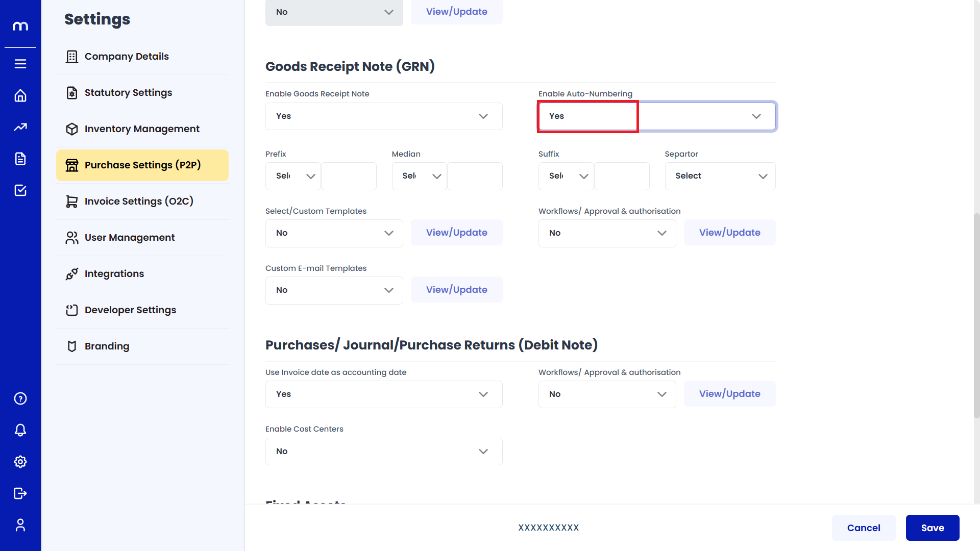Click the checklist tasks icon
The width and height of the screenshot is (980, 551).
(20, 190)
